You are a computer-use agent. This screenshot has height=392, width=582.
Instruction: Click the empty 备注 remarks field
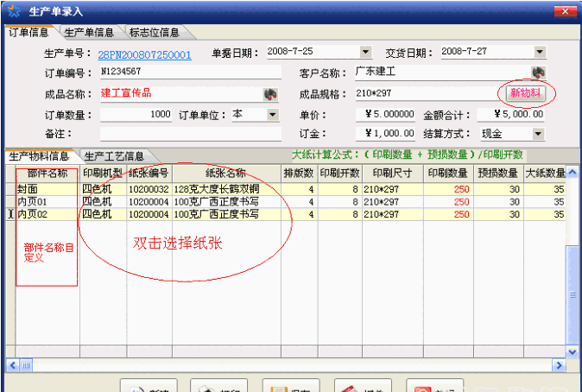tap(191, 134)
